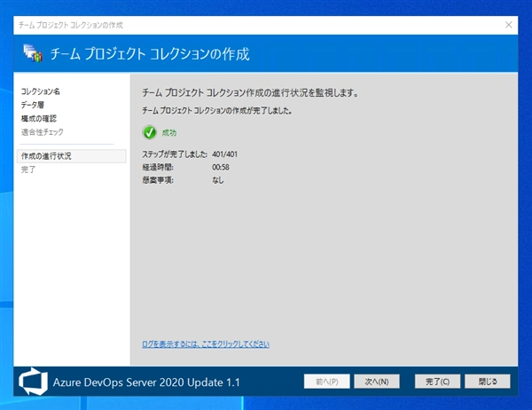Viewport: 532px width, 410px height.
Task: Click the 閉じる button
Action: [488, 382]
